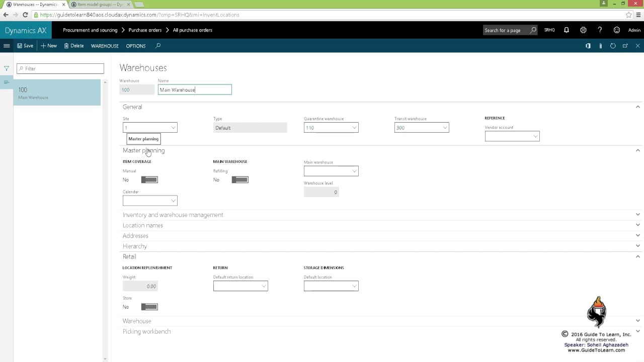Delete the selected warehouse

pos(74,46)
